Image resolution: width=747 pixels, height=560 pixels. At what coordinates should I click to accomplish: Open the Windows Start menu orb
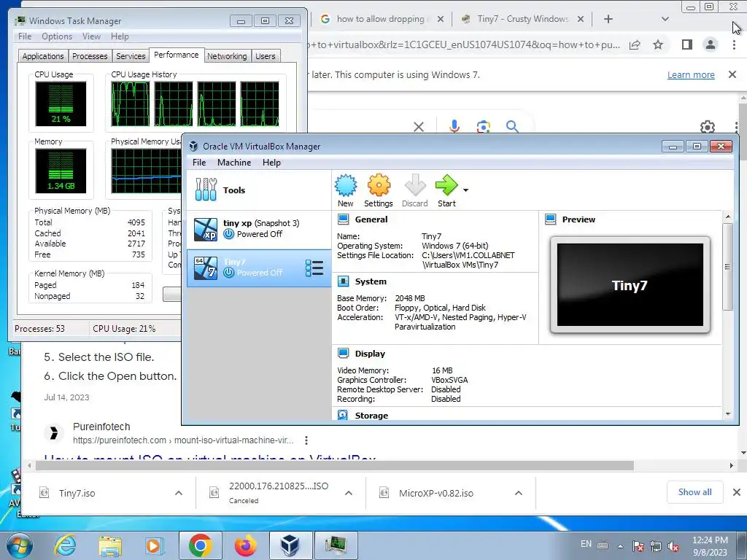coord(18,545)
